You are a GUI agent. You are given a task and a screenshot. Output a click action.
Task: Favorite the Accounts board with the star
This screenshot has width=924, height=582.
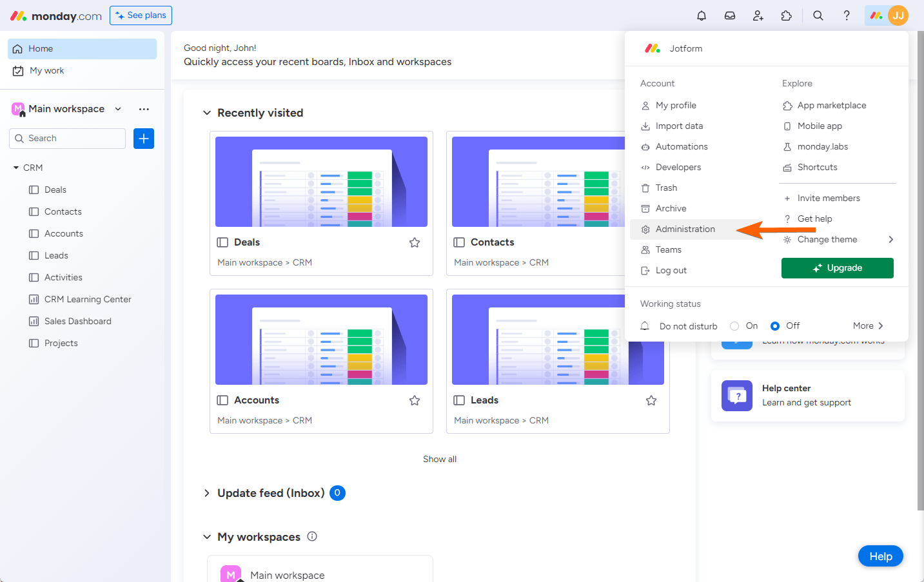click(x=415, y=400)
